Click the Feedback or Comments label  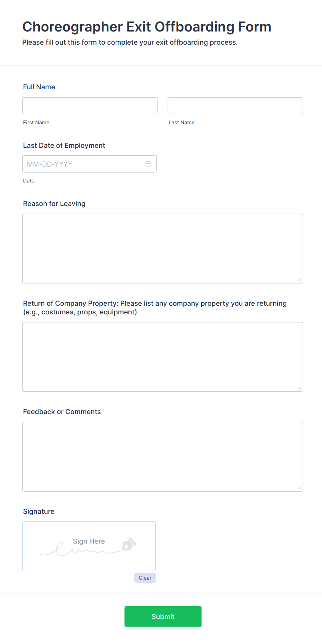click(62, 412)
